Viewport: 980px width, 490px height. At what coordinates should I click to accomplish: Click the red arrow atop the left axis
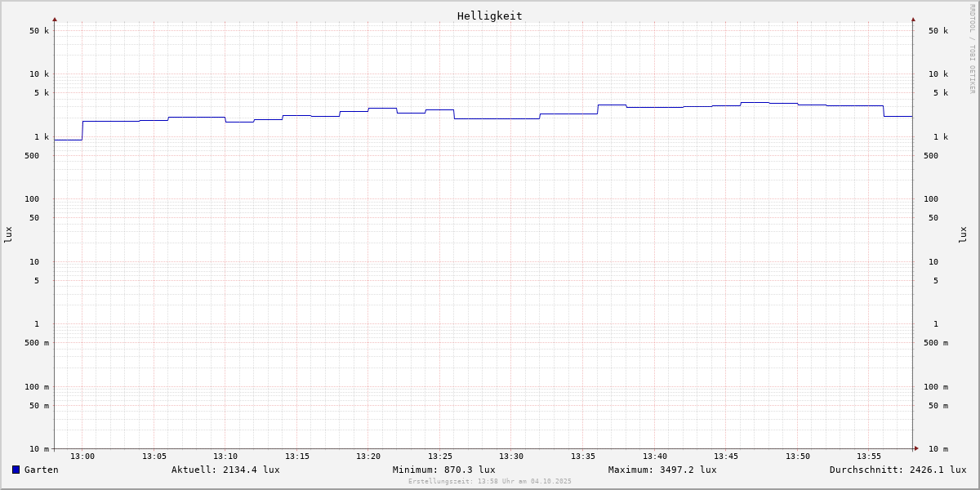click(55, 19)
